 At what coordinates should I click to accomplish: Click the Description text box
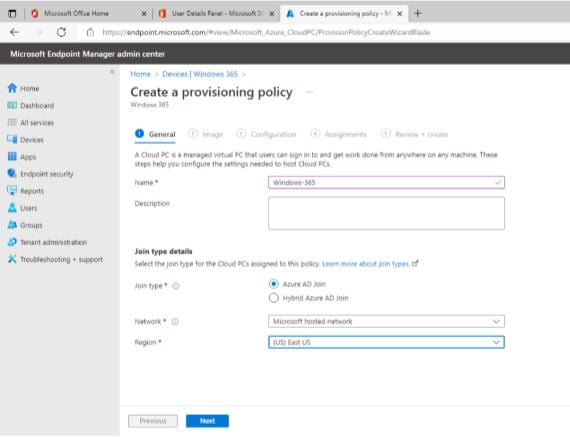(386, 213)
